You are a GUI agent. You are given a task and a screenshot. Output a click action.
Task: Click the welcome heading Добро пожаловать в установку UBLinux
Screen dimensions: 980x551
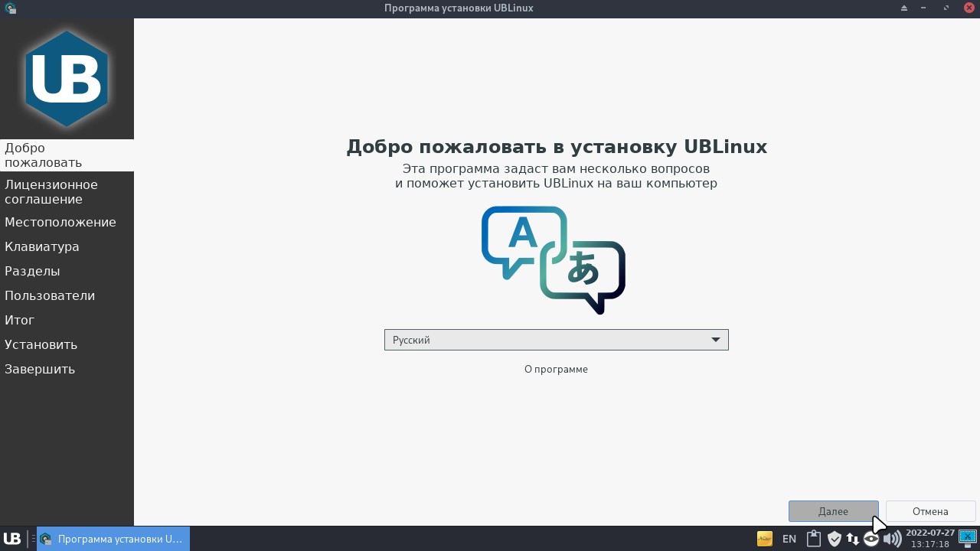click(x=557, y=147)
